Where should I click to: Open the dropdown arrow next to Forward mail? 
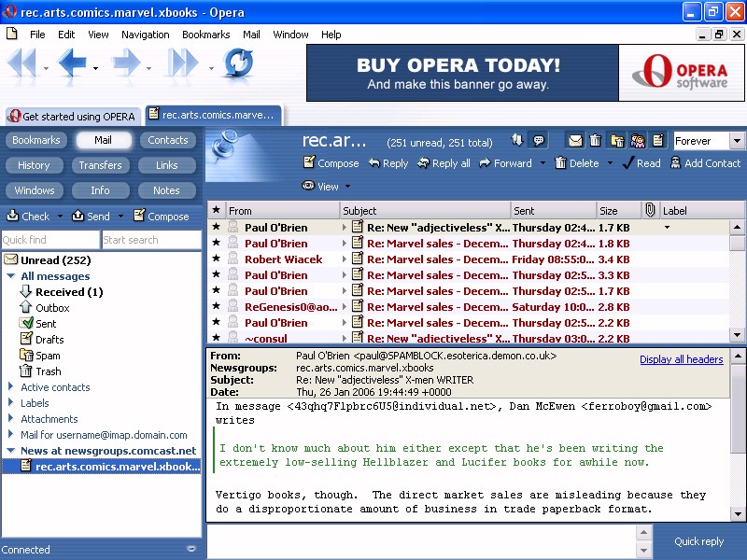(543, 163)
